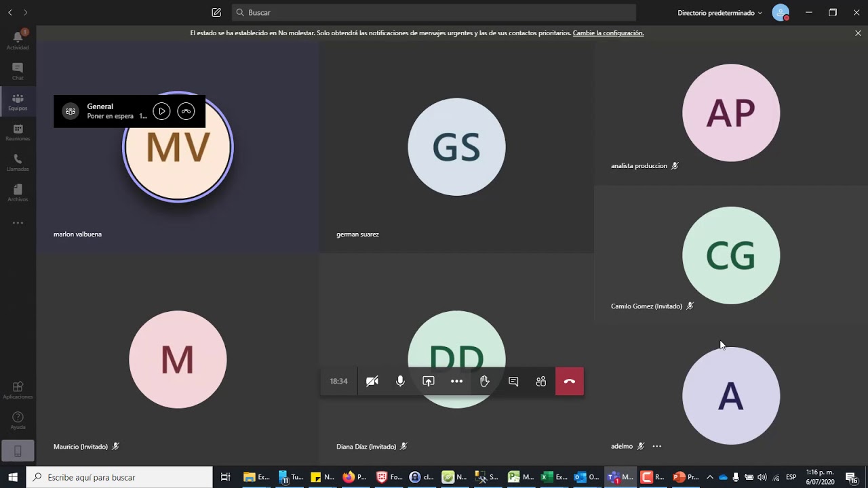
Task: Open the Llamadas section
Action: point(18,163)
